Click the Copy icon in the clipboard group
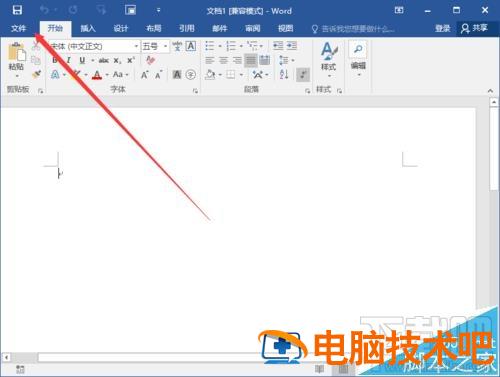Image resolution: width=500 pixels, height=377 pixels. coord(36,60)
